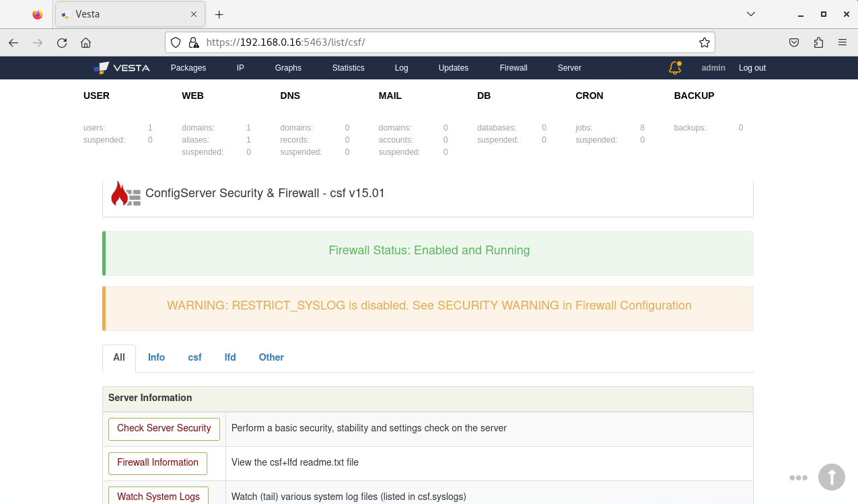Click the URL address bar
This screenshot has height=504, width=858.
tap(444, 42)
